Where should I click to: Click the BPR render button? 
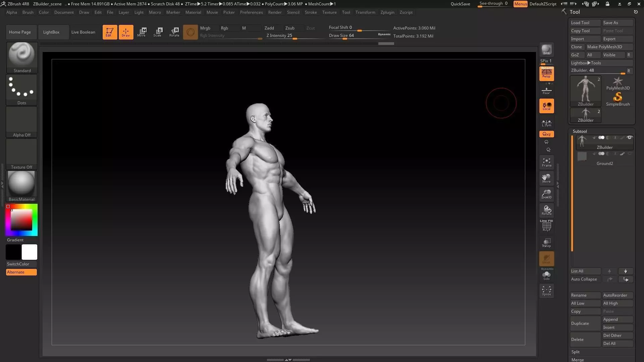click(546, 50)
